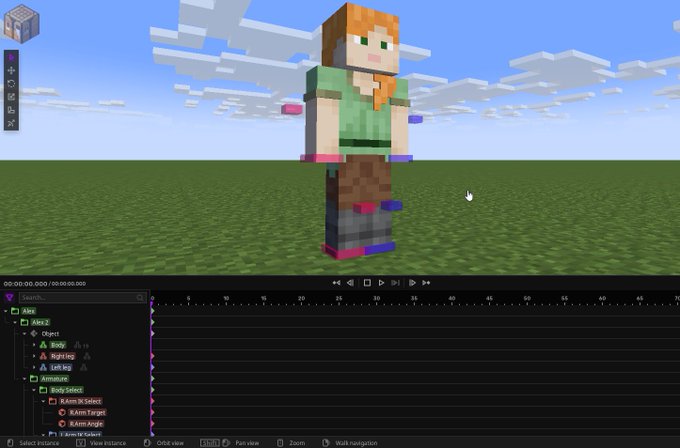
Task: Click the red folder icon beside R.Arm IK Select
Action: coord(52,401)
